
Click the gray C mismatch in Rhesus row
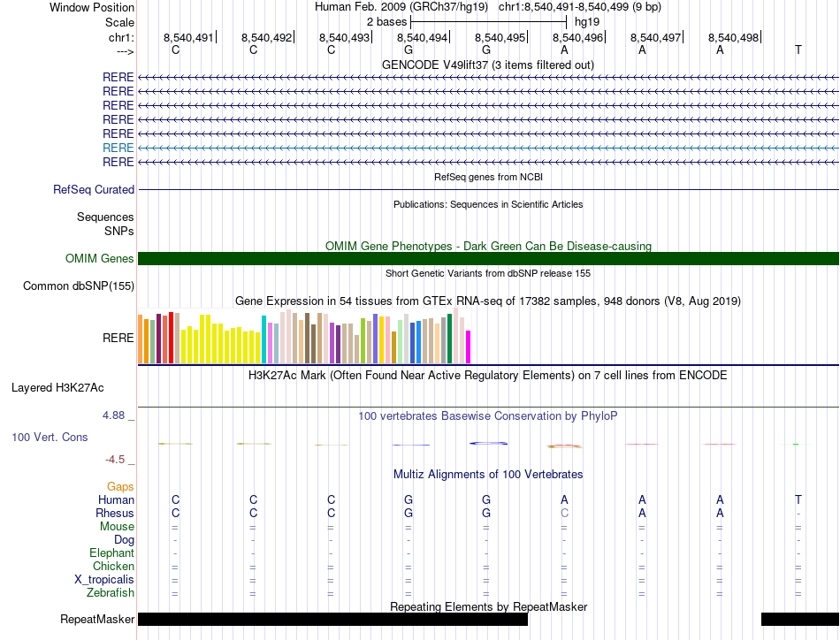(x=564, y=513)
